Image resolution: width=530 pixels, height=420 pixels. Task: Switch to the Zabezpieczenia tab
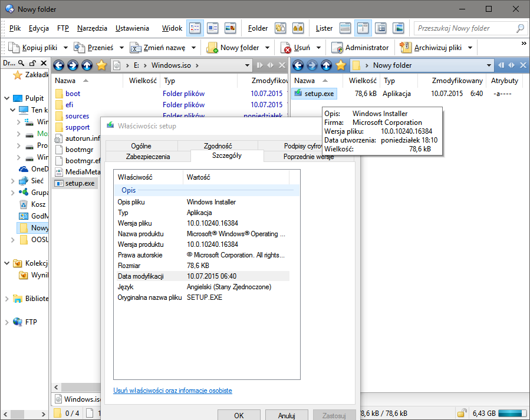tap(148, 157)
